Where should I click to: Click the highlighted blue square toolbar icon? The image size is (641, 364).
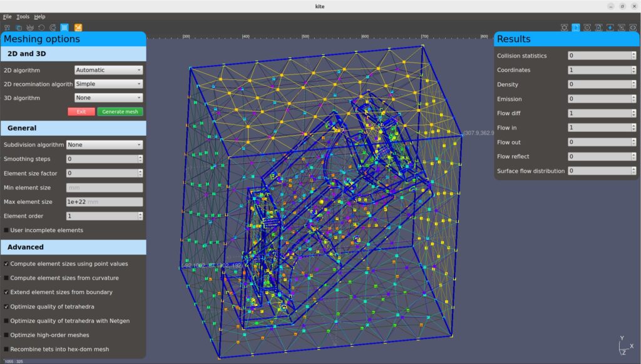click(x=64, y=28)
